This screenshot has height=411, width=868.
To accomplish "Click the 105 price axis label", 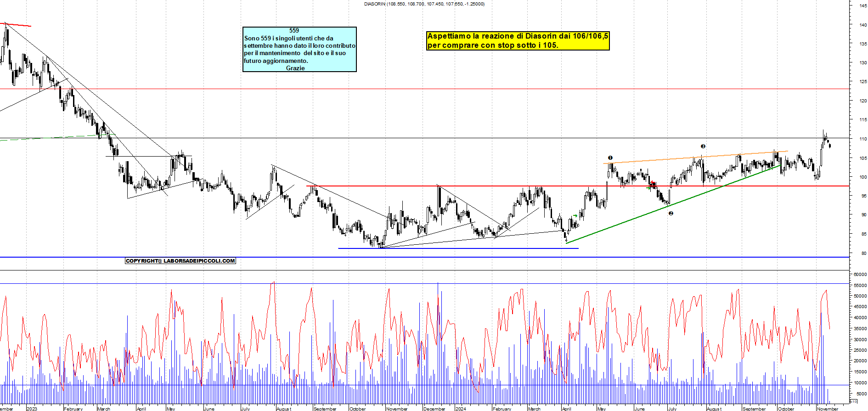I will click(x=863, y=158).
